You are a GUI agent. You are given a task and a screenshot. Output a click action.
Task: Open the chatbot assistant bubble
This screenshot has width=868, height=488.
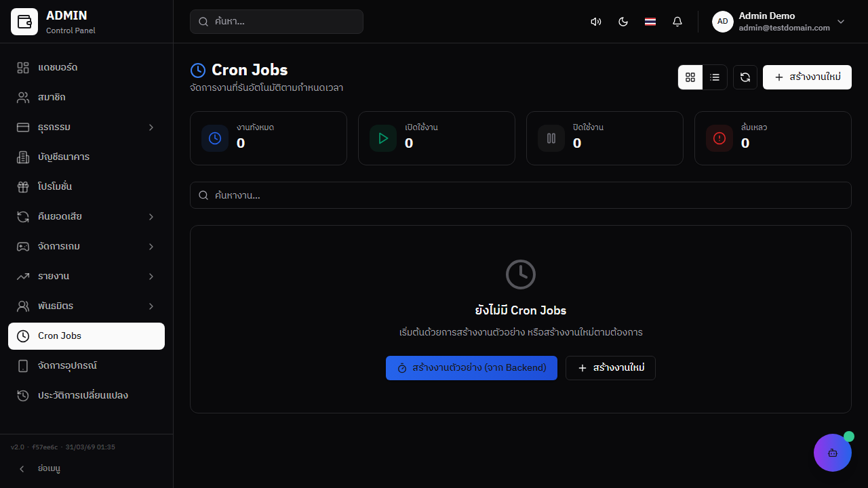[x=832, y=452]
